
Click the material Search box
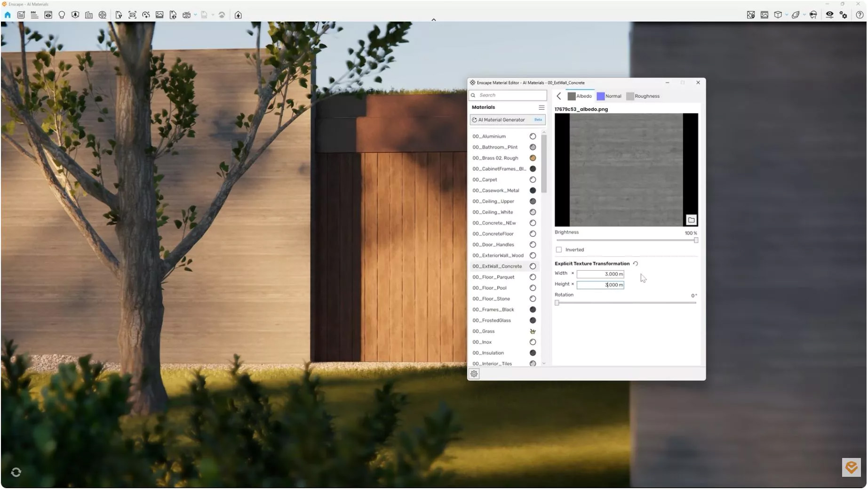(x=508, y=95)
